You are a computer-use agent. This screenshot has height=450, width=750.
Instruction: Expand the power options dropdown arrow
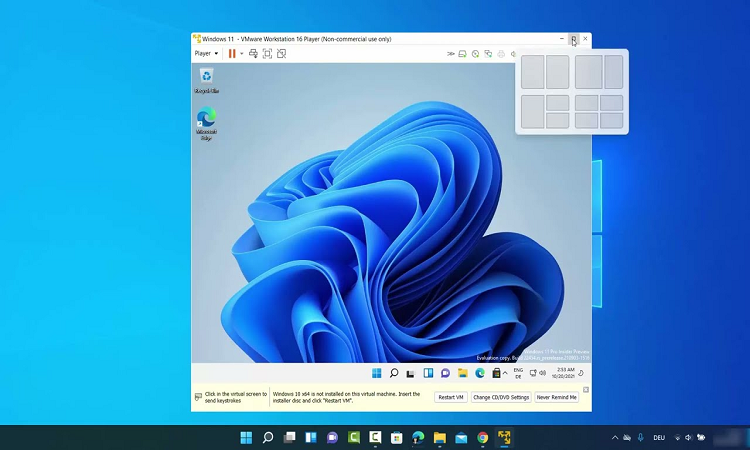pyautogui.click(x=242, y=53)
